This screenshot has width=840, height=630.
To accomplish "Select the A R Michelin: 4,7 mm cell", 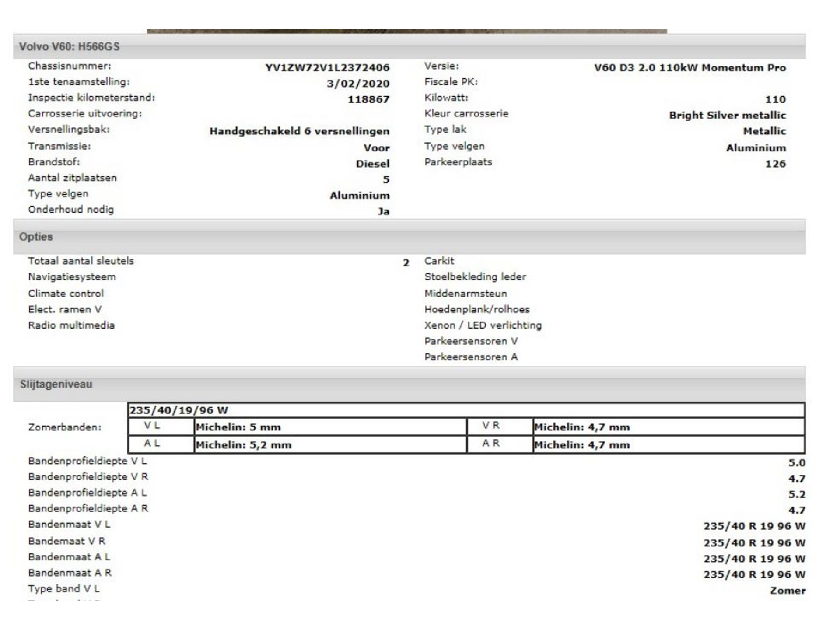I will [x=668, y=444].
